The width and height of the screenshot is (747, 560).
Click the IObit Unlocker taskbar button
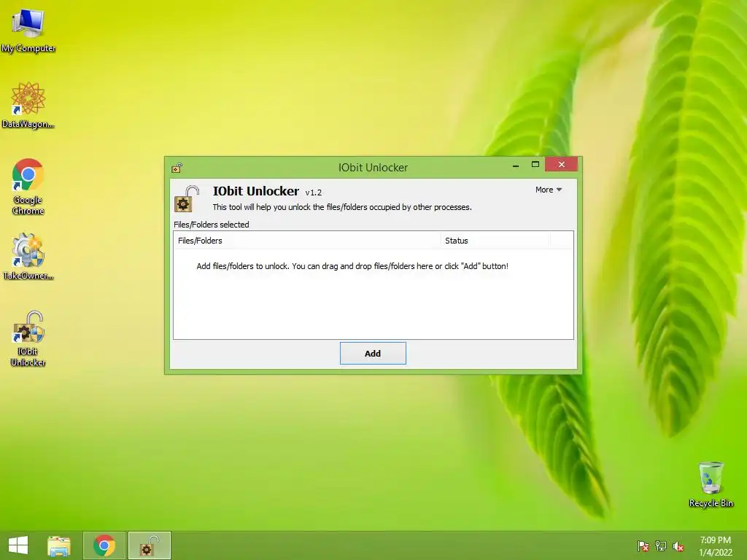149,545
